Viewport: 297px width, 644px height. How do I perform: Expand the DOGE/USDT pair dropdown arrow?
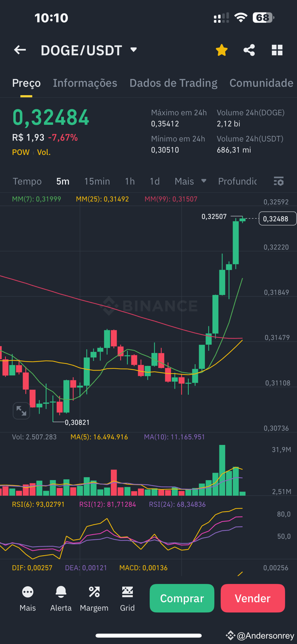[134, 50]
